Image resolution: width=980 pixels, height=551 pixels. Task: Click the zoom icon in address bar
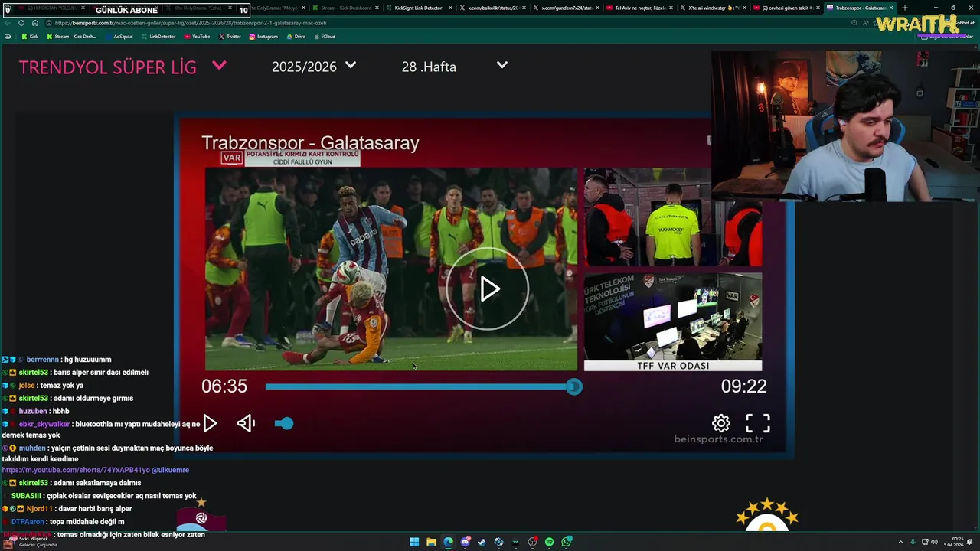(854, 23)
